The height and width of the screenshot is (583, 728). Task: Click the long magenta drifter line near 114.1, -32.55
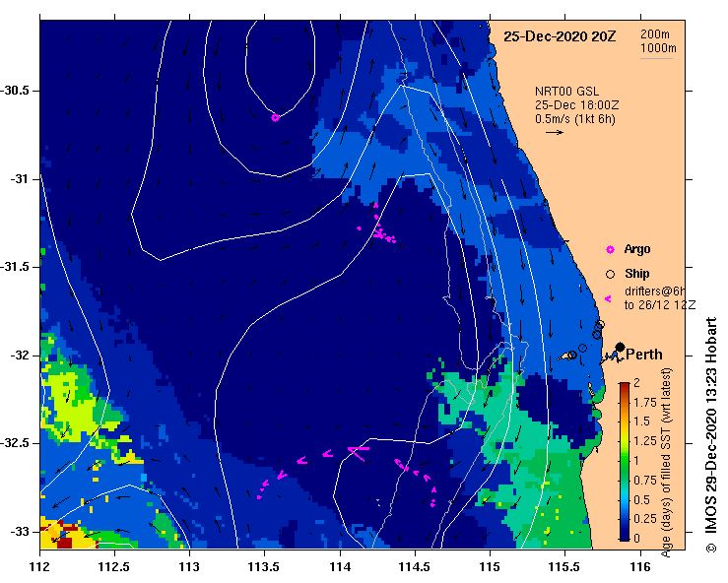[358, 453]
